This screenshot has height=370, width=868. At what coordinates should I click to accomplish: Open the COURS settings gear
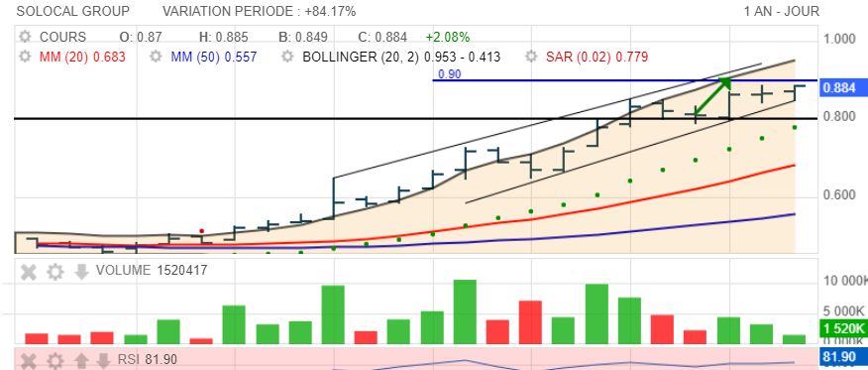pos(25,37)
